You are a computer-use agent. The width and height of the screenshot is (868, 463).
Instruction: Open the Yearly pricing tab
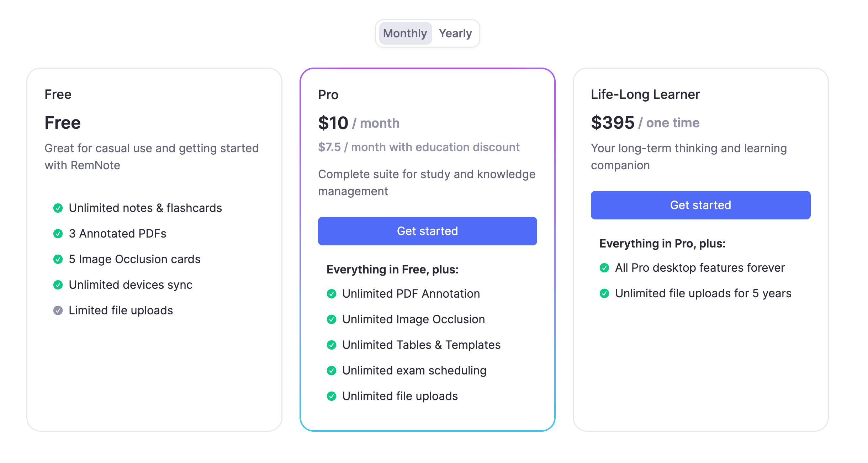[456, 33]
